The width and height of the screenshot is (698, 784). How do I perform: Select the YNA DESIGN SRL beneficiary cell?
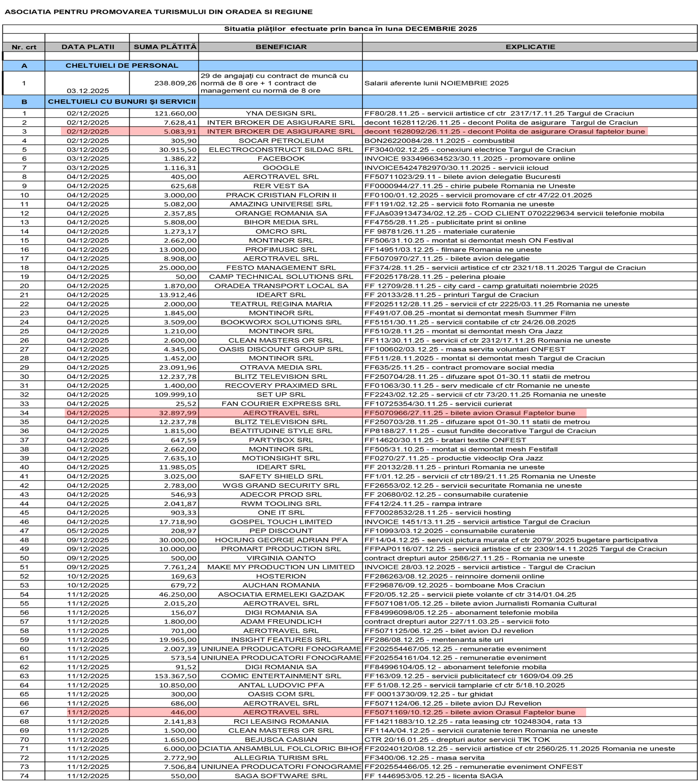coord(281,113)
